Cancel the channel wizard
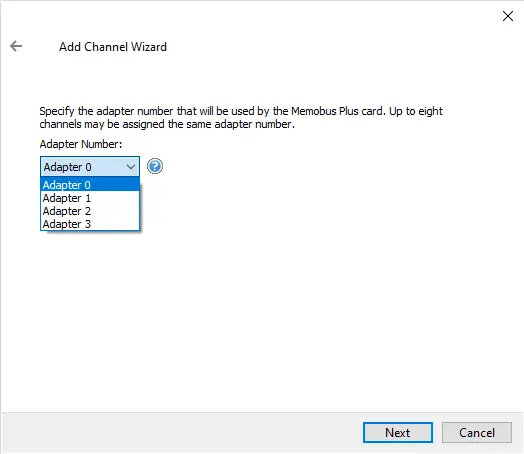Screen dimensions: 524x454 pos(477,433)
